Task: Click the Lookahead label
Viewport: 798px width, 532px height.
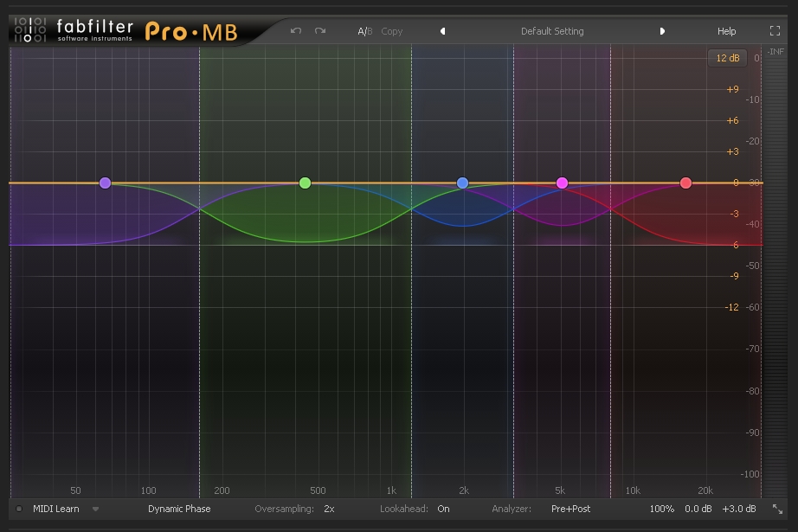Action: [403, 509]
